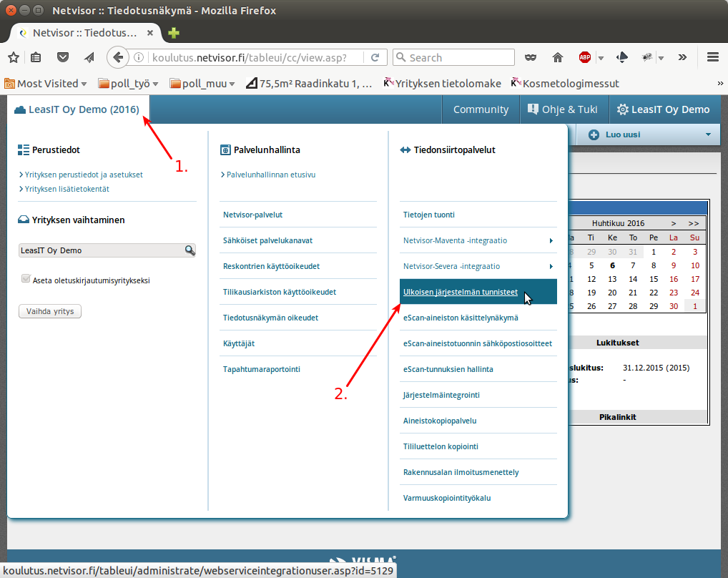
Task: Click the Firefox bookmark star icon
Action: [12, 57]
